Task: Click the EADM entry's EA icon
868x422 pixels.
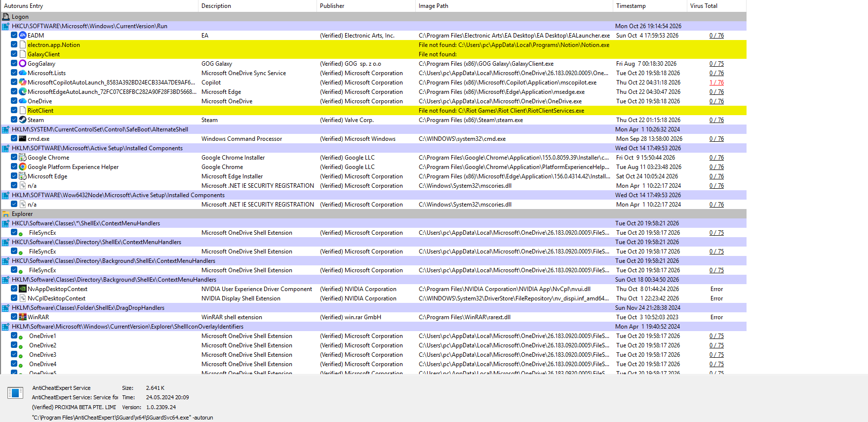Action: point(22,36)
